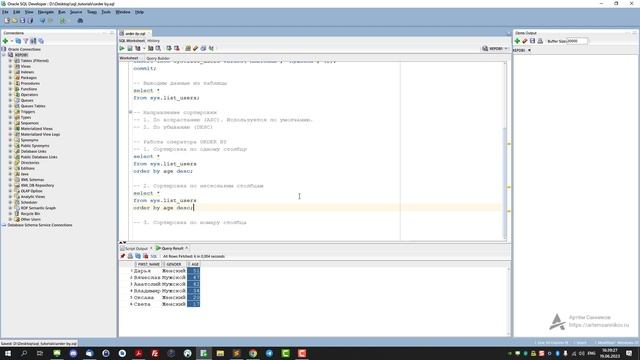
Task: Click the Rollback icon in worksheet toolbar
Action: pos(177,48)
